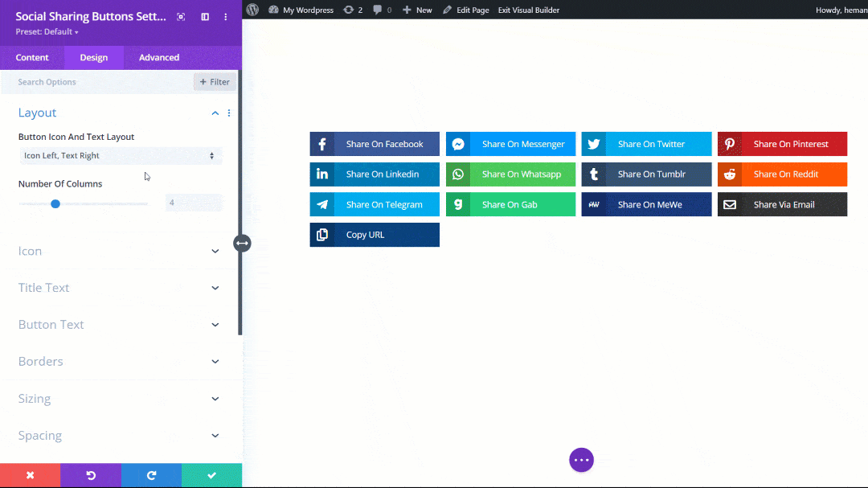Open the three-dot menu in settings header
Viewport: 868px width, 488px height.
226,17
